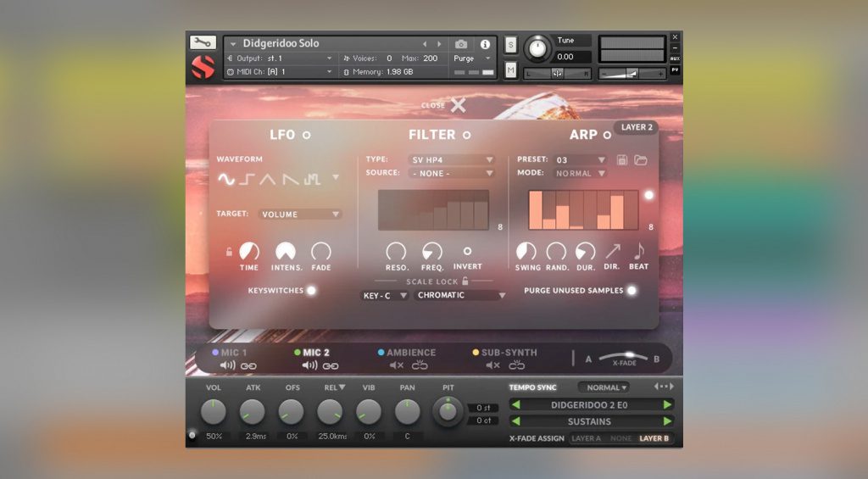Open the filter SOURCE None dropdown
868x479 pixels.
pyautogui.click(x=452, y=173)
